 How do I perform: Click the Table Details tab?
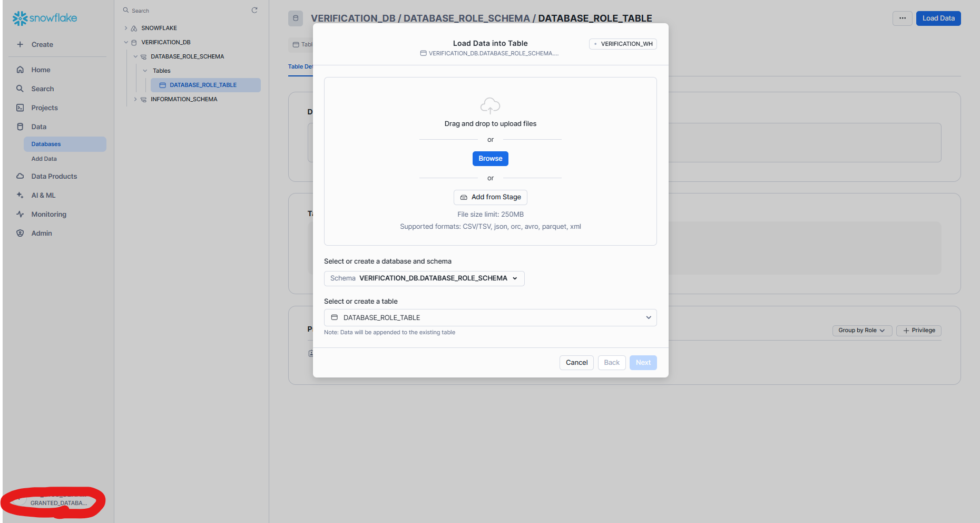click(x=300, y=66)
